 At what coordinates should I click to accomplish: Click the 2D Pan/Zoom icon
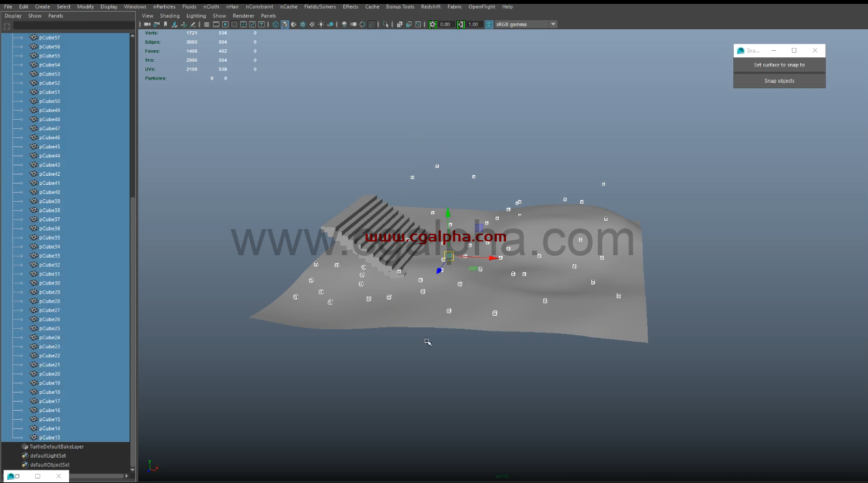click(x=184, y=24)
